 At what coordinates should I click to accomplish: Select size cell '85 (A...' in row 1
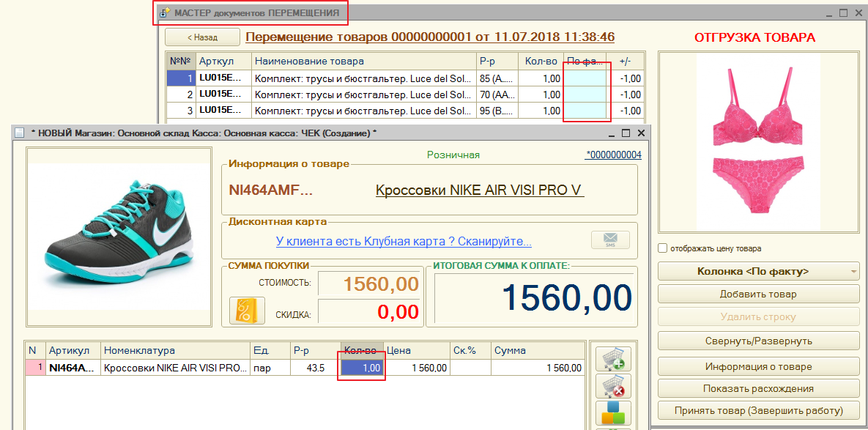497,78
